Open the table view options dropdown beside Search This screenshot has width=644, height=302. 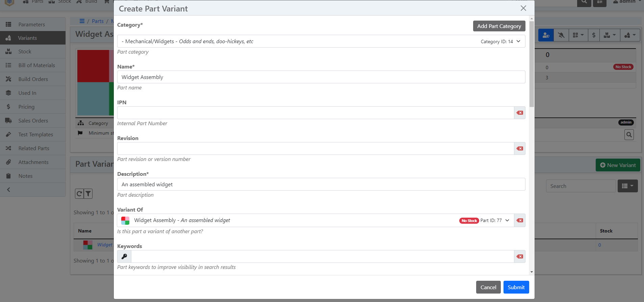[627, 186]
